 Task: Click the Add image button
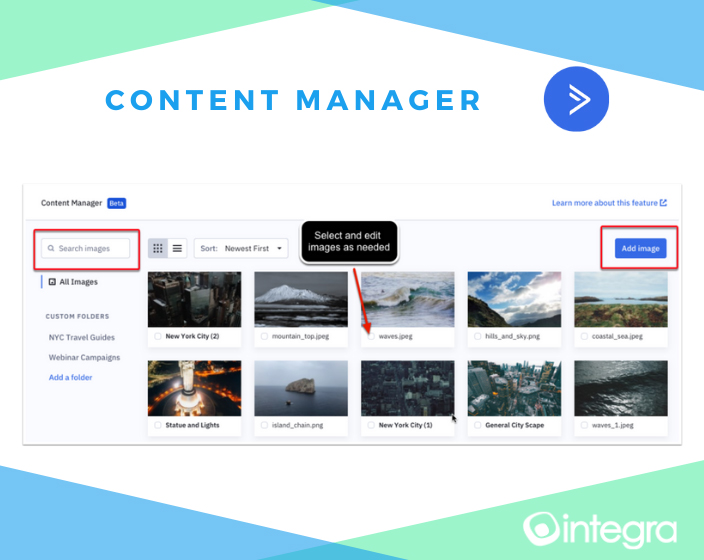coord(640,248)
